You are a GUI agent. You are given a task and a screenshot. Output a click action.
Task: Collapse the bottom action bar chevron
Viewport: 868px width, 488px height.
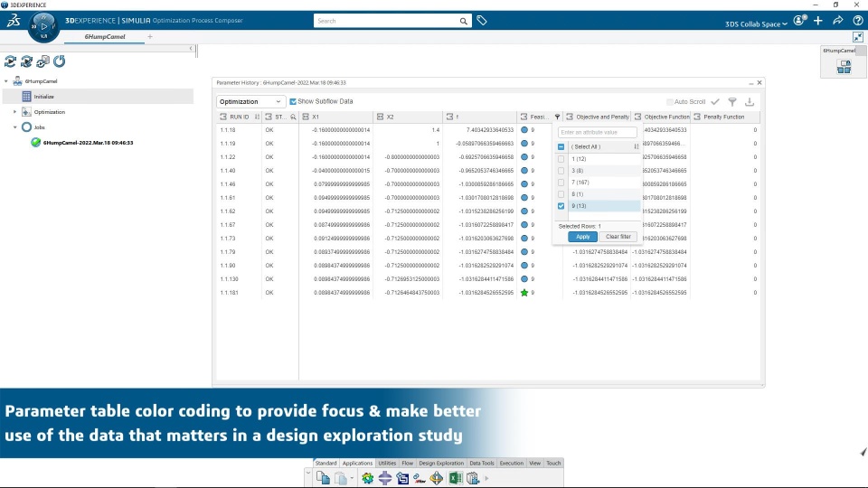pos(307,474)
